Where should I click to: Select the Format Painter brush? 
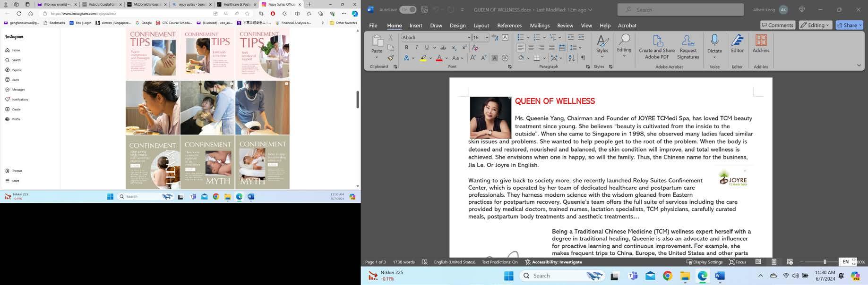pyautogui.click(x=391, y=58)
